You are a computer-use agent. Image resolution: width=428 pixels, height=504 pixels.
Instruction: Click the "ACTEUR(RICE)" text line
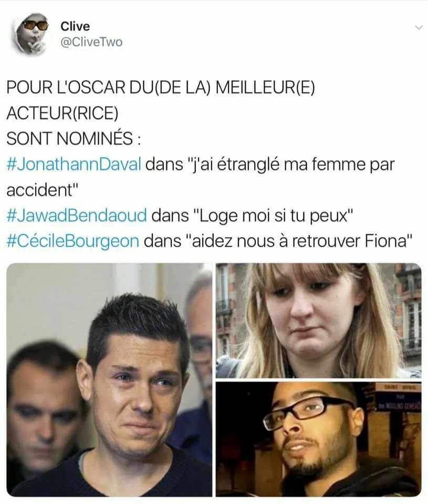pos(62,113)
